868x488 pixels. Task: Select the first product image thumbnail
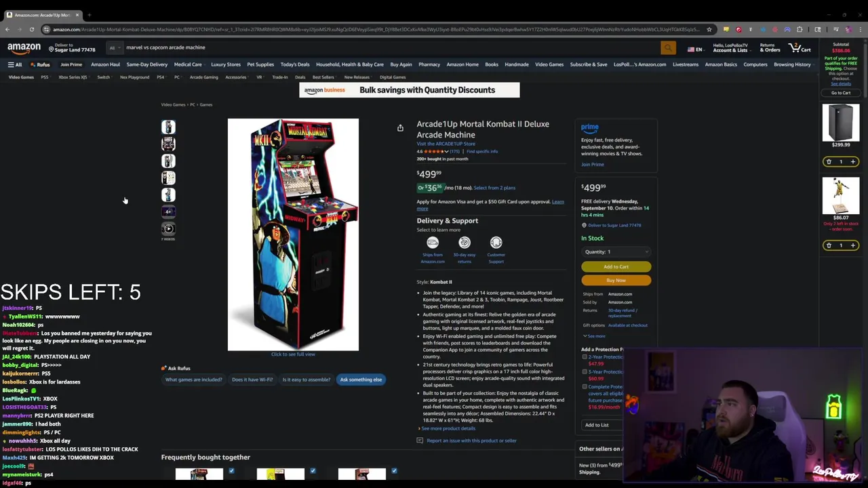tap(168, 127)
